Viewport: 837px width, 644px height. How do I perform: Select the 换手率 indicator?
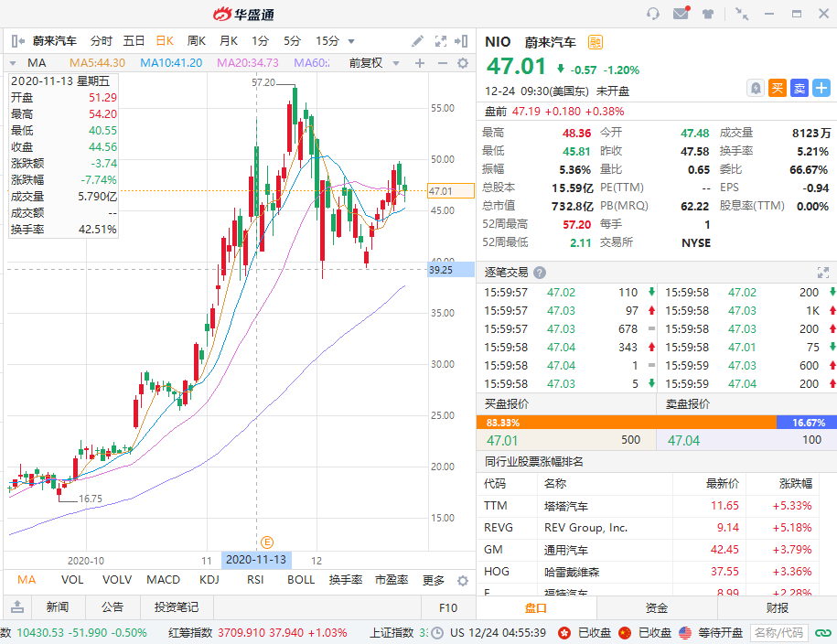tap(346, 580)
